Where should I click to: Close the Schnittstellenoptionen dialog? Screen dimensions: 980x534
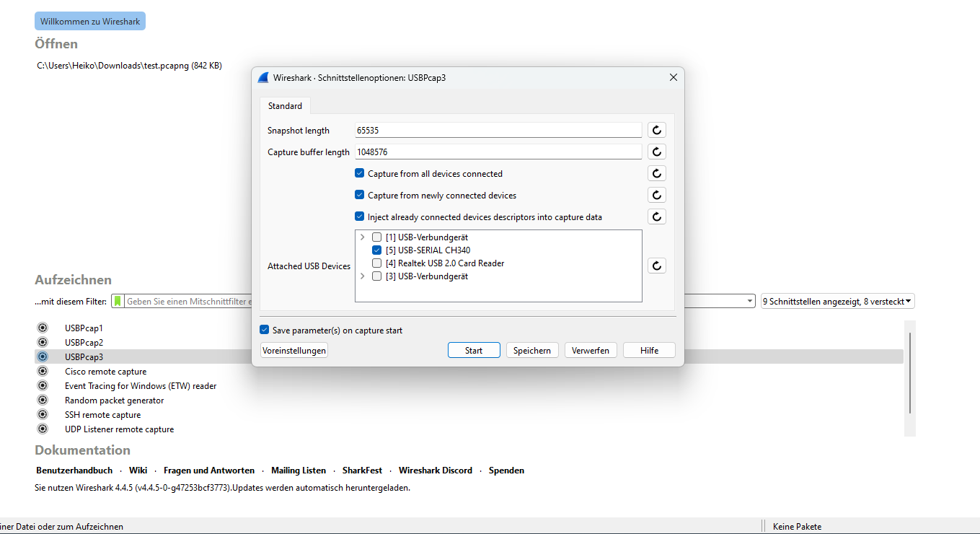point(674,77)
